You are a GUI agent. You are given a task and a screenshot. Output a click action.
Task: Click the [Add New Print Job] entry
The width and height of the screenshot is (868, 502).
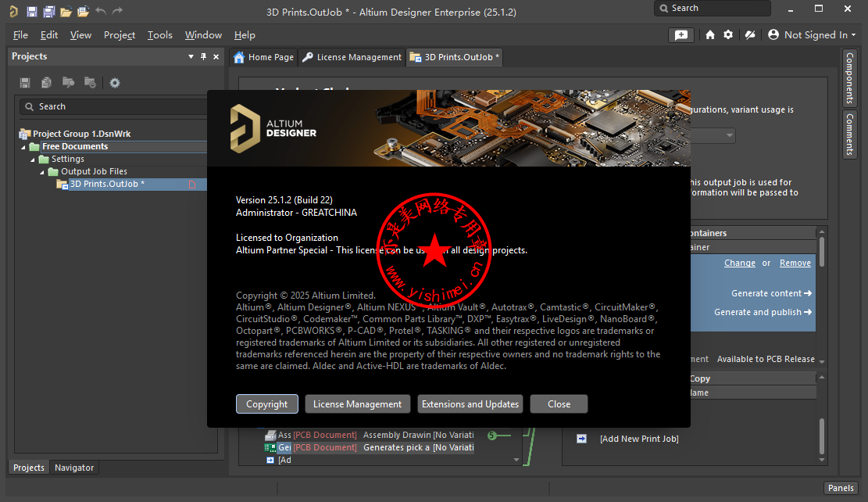(639, 439)
